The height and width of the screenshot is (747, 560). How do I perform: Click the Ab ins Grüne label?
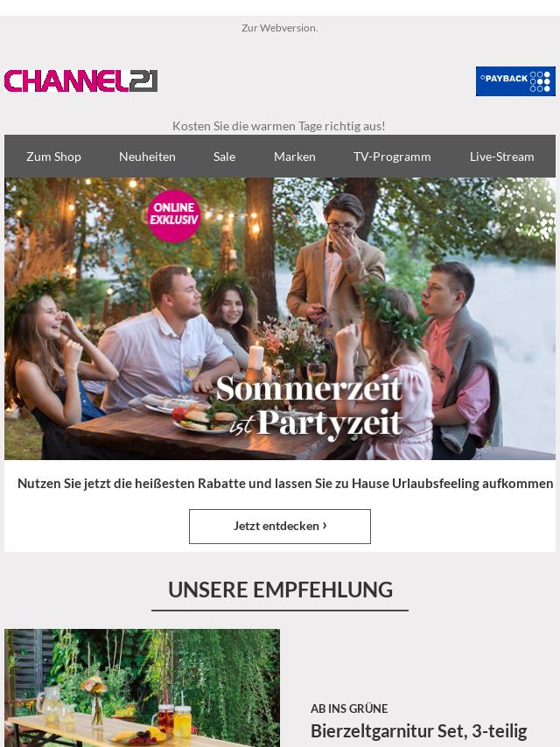click(x=349, y=709)
